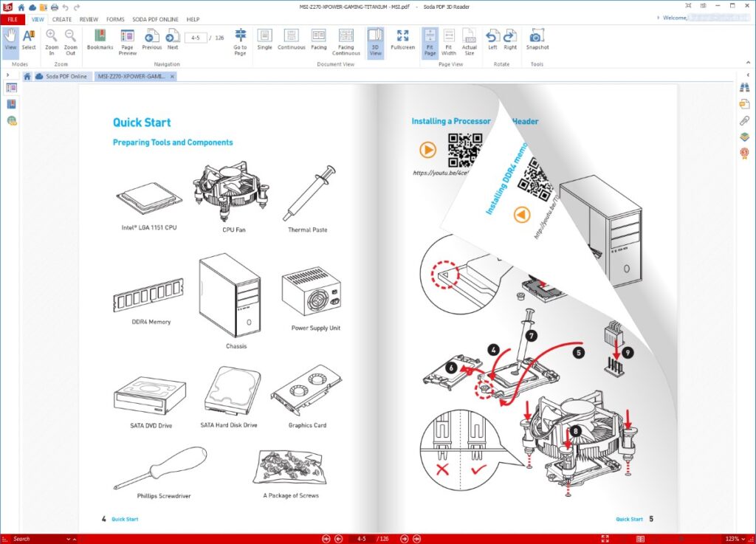Open the CREATE ribbon tab
Image resolution: width=756 pixels, height=544 pixels.
pos(62,19)
